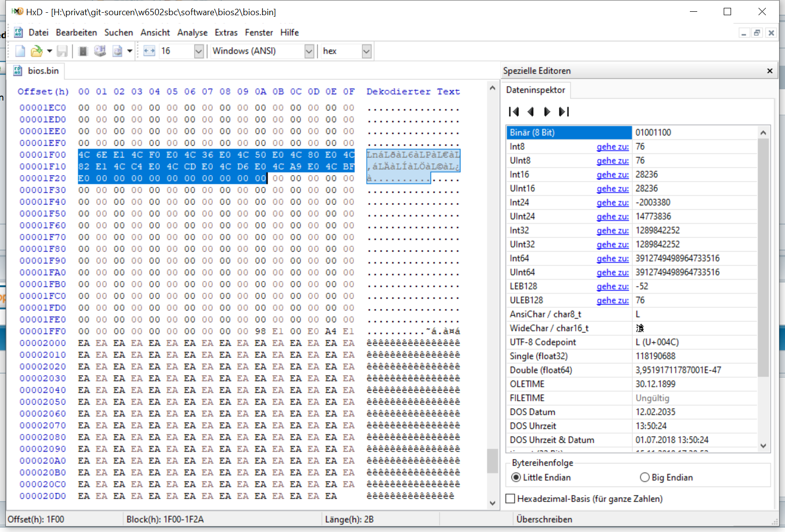The width and height of the screenshot is (785, 532).
Task: Select the Little Endian radio button
Action: (516, 478)
